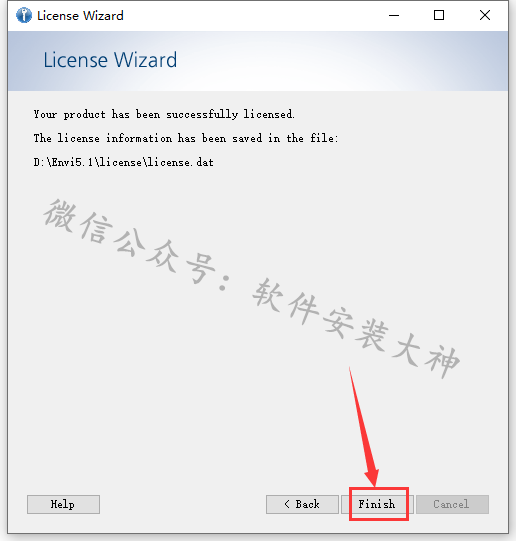Click the license.dat file path text
Screen dimensions: 516x541
point(123,162)
